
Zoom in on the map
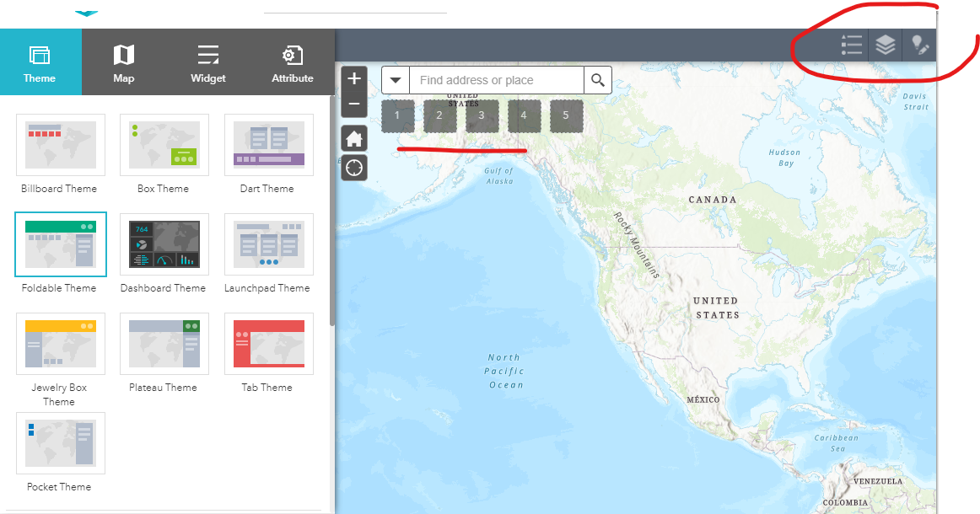point(353,78)
